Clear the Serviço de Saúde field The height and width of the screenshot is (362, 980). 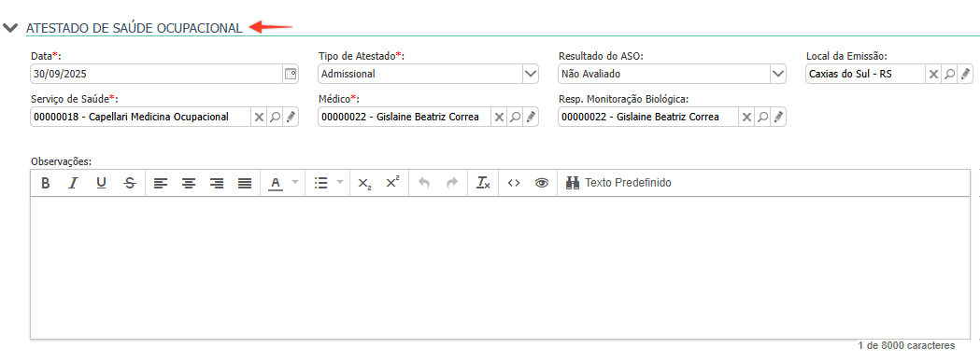[258, 117]
